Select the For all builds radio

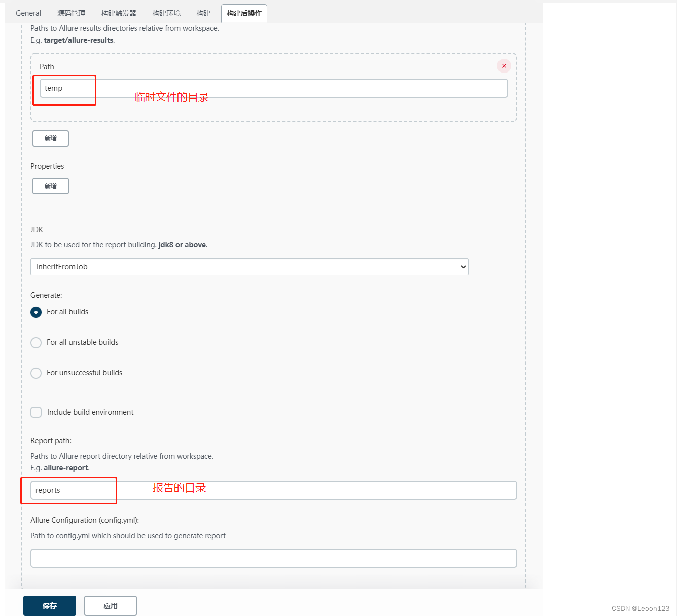click(x=36, y=312)
